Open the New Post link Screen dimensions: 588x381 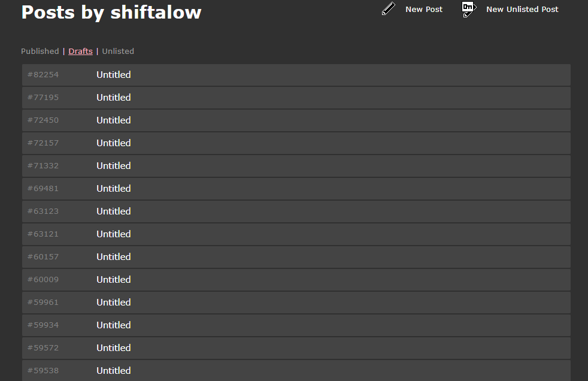[x=424, y=10]
